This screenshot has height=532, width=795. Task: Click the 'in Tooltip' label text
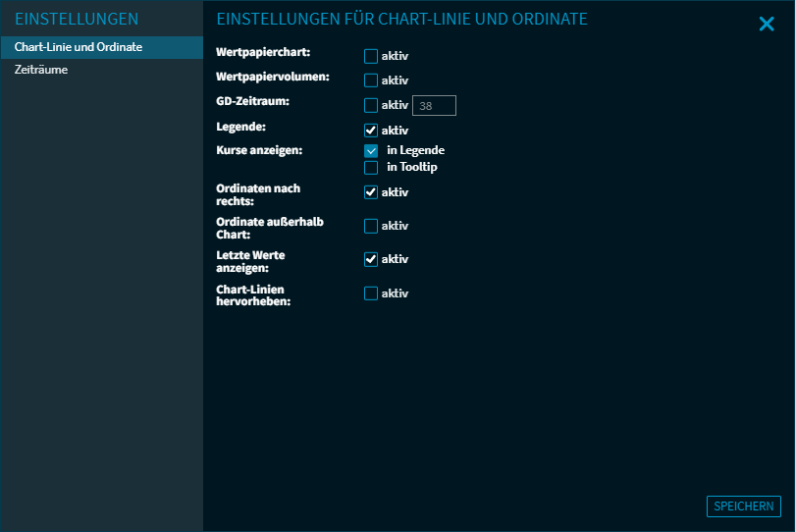point(411,168)
